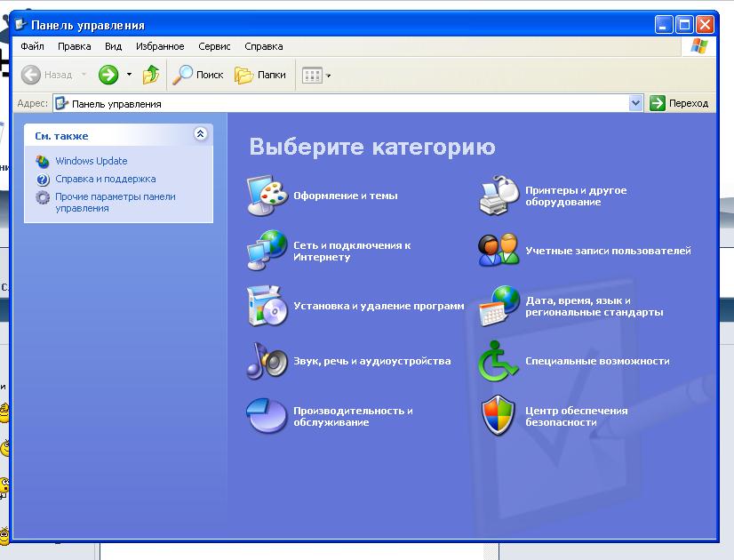
Task: Click the green Переход go arrow
Action: pyautogui.click(x=658, y=103)
